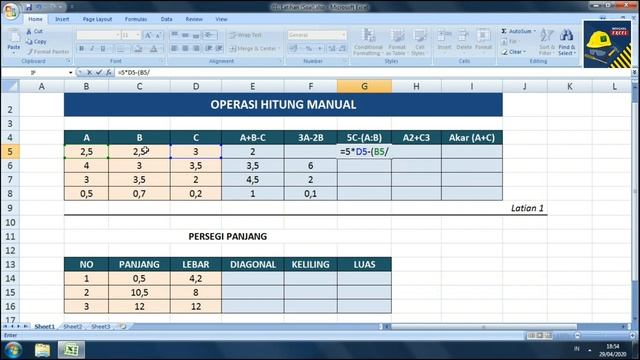Image resolution: width=640 pixels, height=360 pixels.
Task: Click the Select All corner button
Action: (x=11, y=86)
